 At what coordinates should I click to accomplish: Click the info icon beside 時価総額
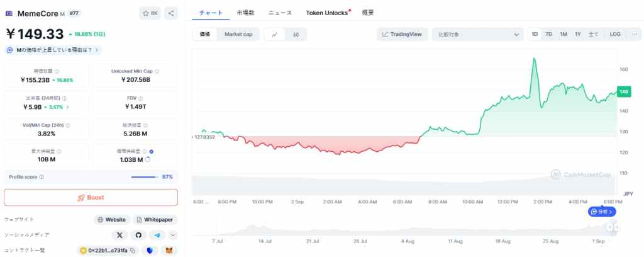click(x=57, y=71)
